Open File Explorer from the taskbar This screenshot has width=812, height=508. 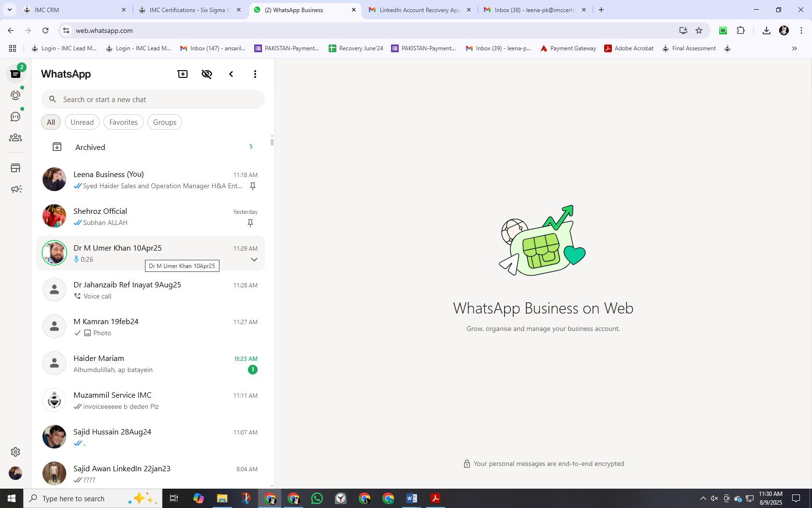click(222, 498)
